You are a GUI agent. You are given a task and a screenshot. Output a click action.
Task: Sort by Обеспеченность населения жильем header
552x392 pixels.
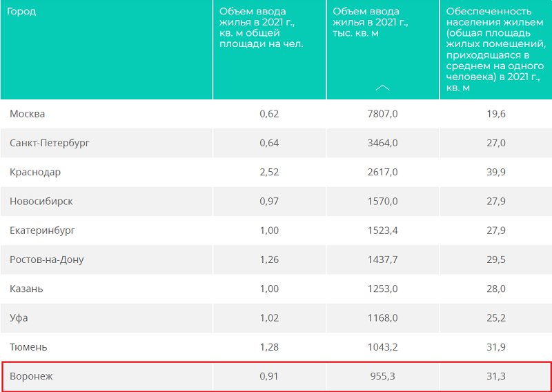point(495,49)
